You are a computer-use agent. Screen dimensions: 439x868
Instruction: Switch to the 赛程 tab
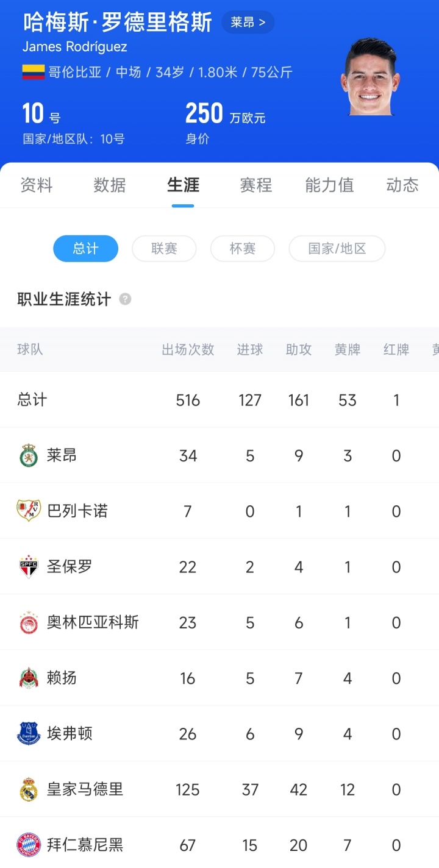click(x=256, y=185)
